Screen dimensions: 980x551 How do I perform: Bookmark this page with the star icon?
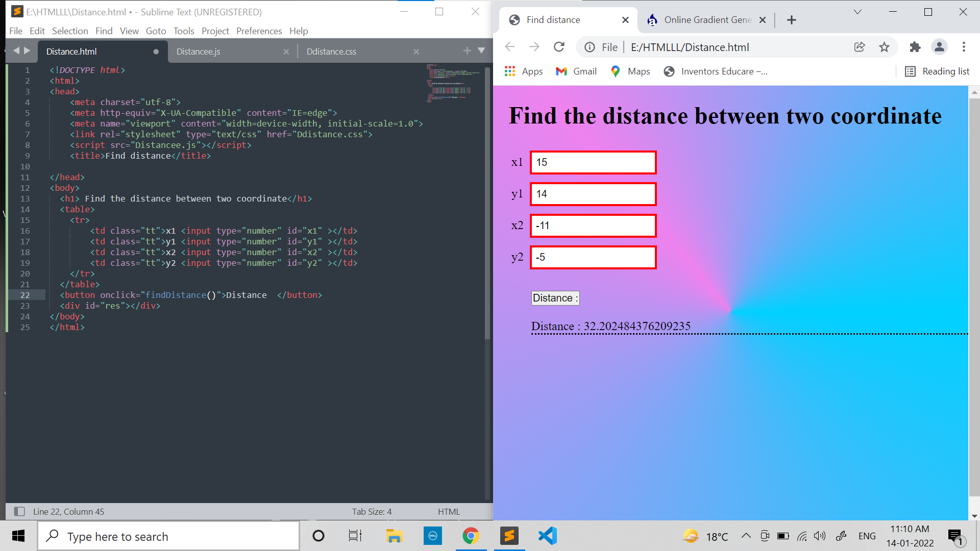(x=884, y=47)
